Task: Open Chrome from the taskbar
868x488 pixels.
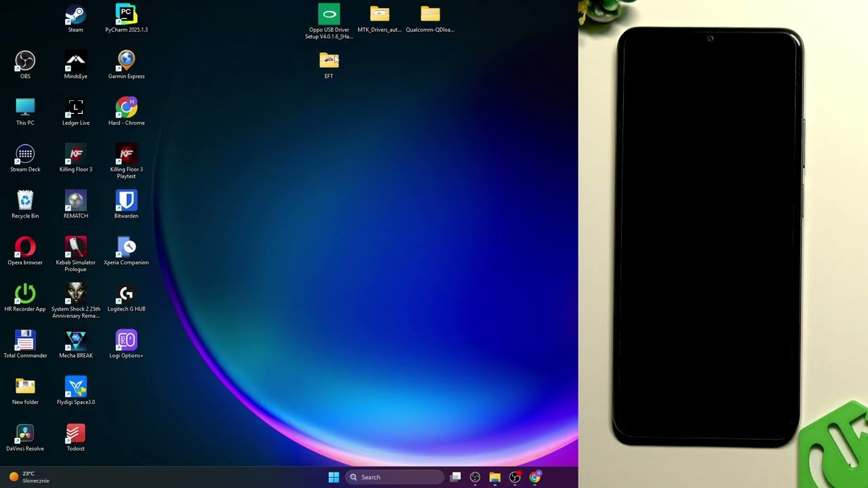Action: (x=535, y=477)
